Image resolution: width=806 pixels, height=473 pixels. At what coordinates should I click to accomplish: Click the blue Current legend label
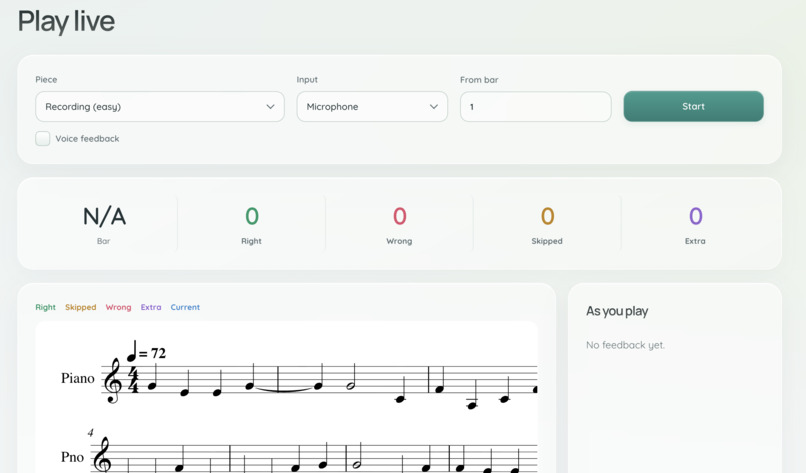point(185,307)
